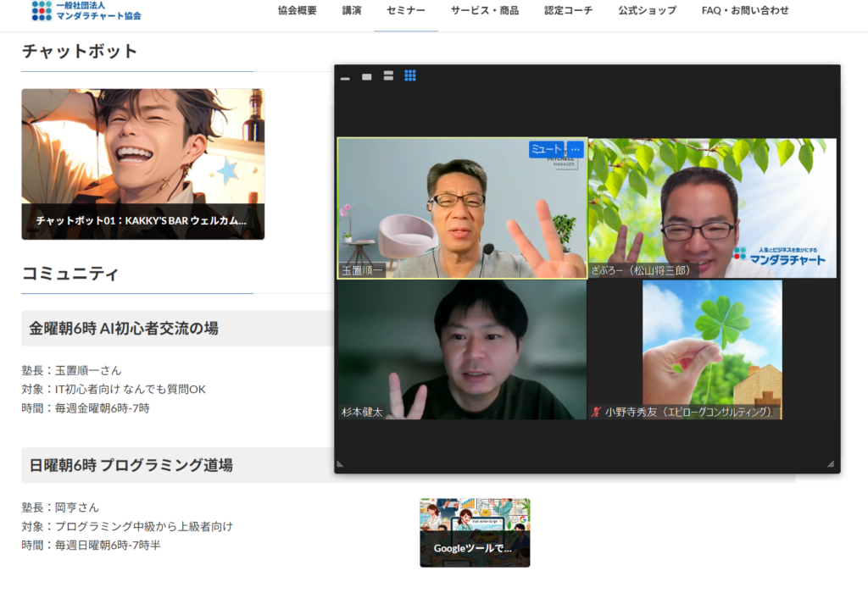Click the bottom-left resize grip of video panel
The height and width of the screenshot is (604, 868).
point(341,463)
